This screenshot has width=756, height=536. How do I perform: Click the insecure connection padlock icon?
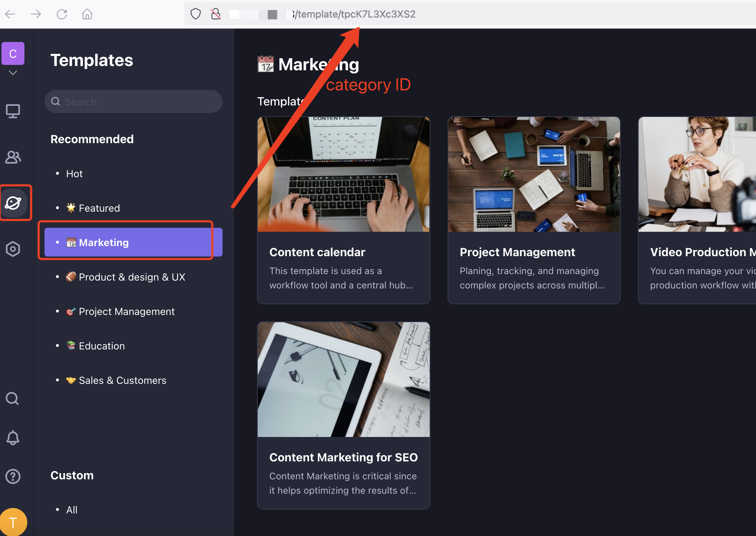[x=216, y=14]
